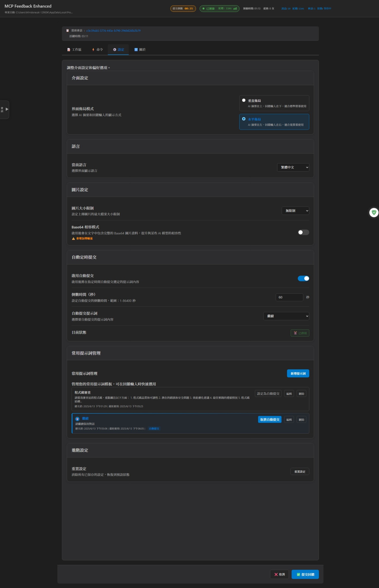379x588 pixels.
Task: Click the warning triangle icon near 會增加傳輸量
Action: (73, 239)
